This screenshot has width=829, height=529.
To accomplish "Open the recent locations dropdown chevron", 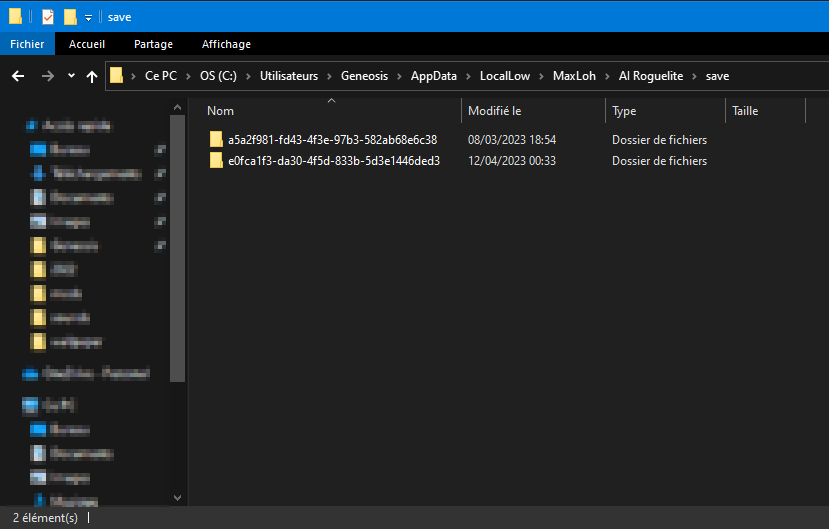I will click(x=71, y=76).
